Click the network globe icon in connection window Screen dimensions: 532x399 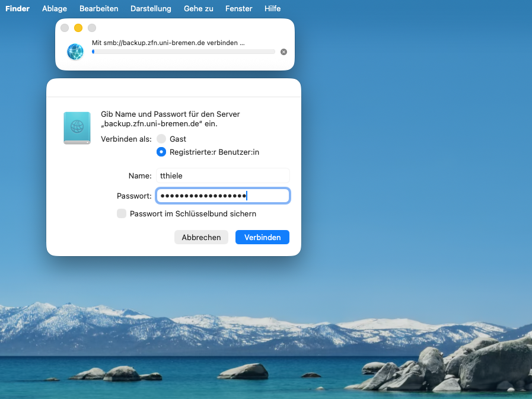tap(75, 52)
